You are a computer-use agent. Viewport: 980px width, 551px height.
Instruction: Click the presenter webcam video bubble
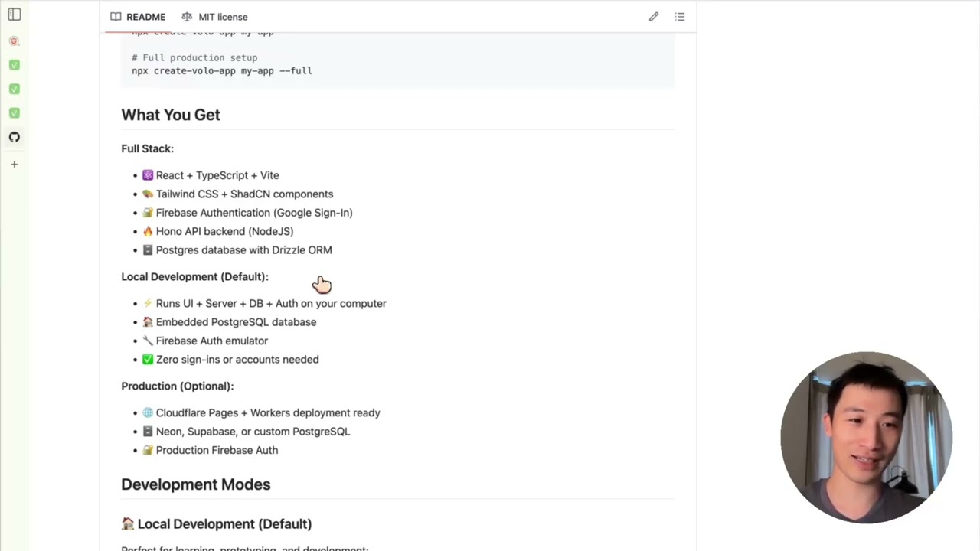(866, 438)
